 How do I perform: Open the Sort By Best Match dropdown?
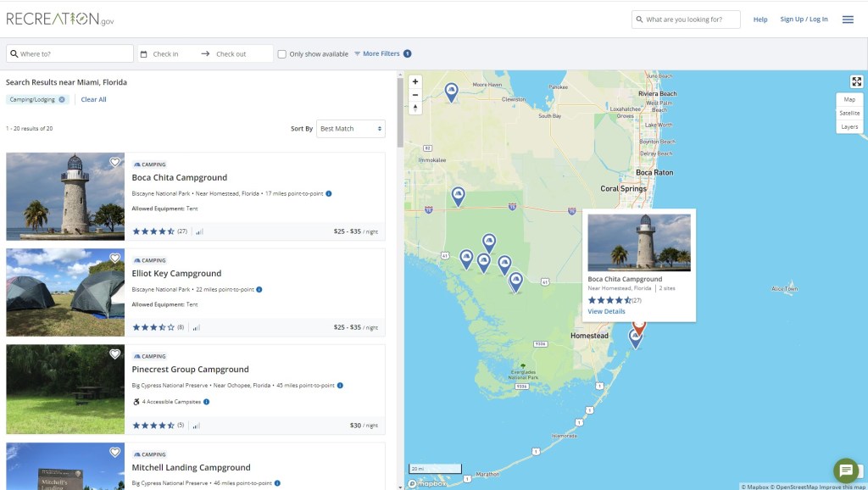tap(350, 129)
